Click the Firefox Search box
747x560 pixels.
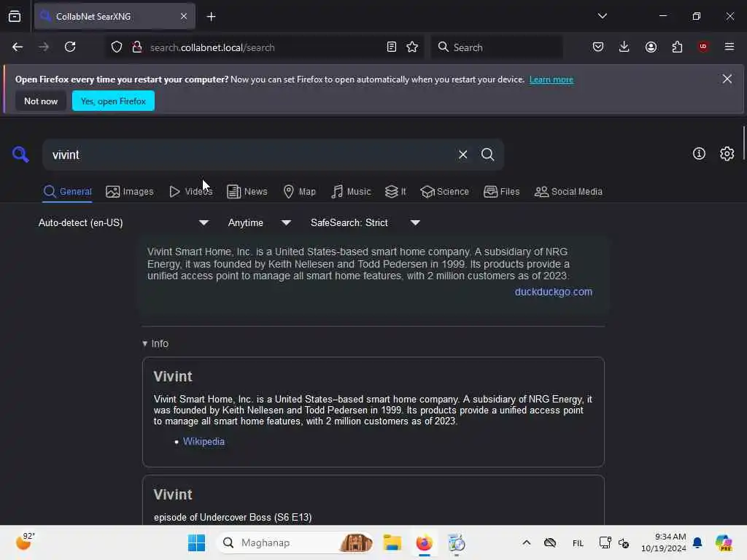pyautogui.click(x=497, y=47)
